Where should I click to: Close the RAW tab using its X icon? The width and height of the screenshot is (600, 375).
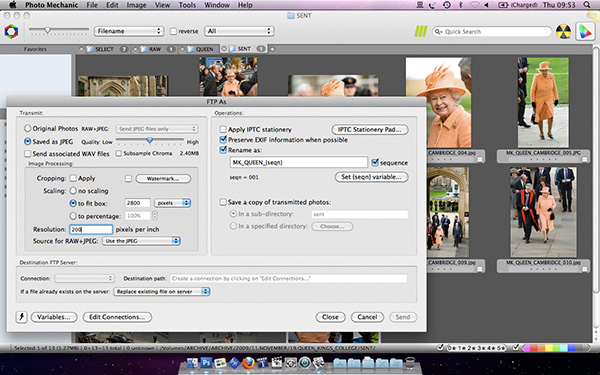(x=135, y=49)
